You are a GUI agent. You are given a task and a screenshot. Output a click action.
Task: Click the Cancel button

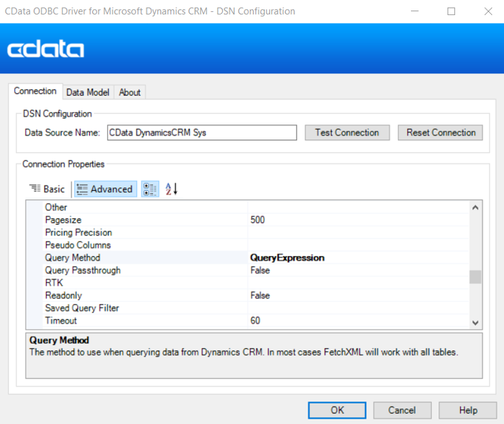tap(402, 410)
